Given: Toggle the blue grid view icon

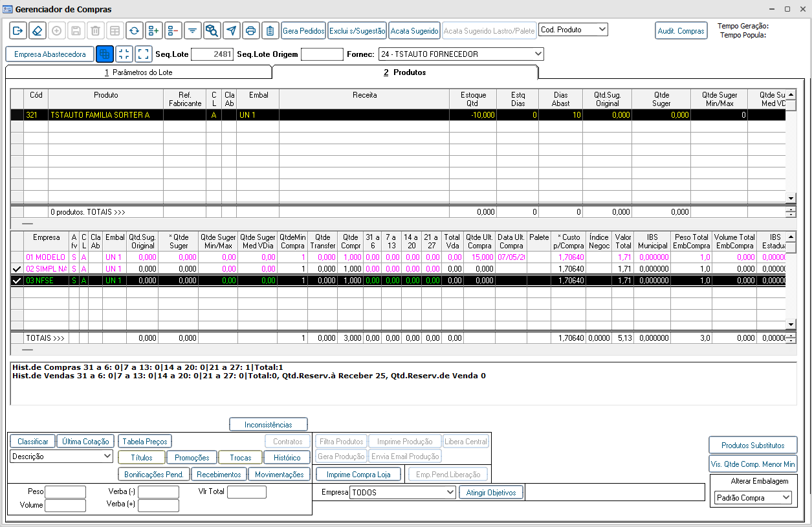Looking at the screenshot, I should click(x=104, y=54).
